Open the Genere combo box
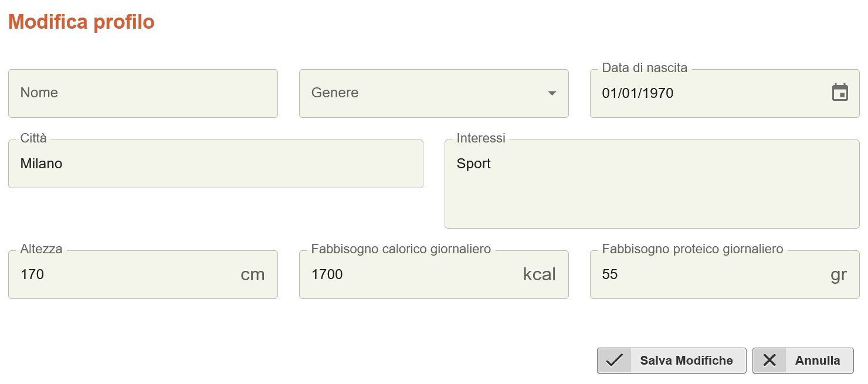The image size is (868, 384). pyautogui.click(x=434, y=93)
